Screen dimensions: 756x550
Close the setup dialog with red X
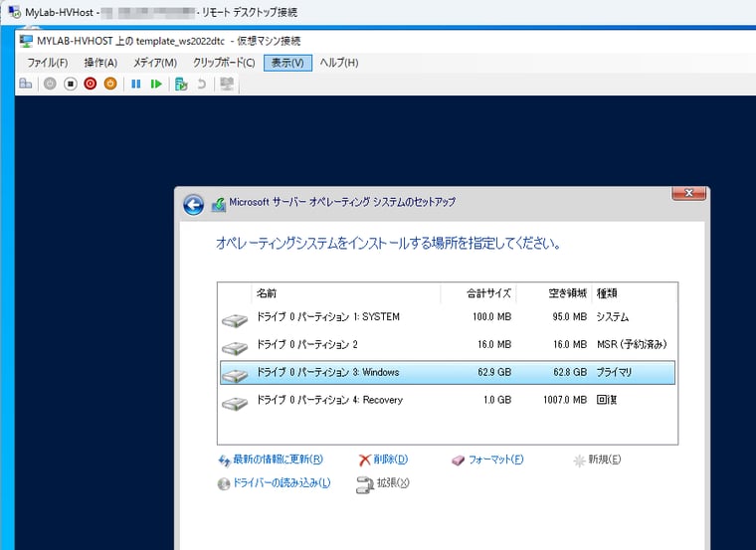[689, 193]
